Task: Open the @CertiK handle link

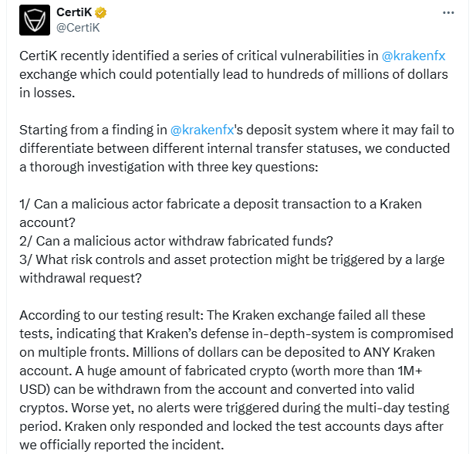Action: point(78,28)
